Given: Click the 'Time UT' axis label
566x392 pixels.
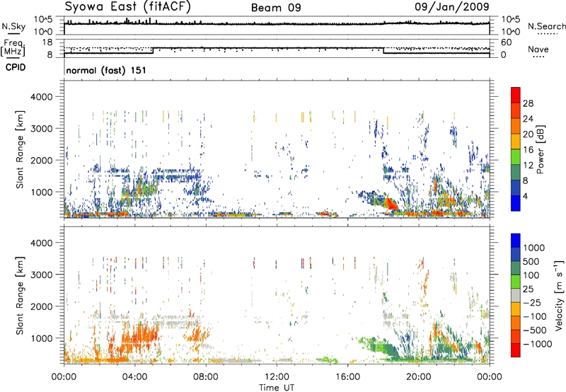Looking at the screenshot, I should (x=277, y=388).
